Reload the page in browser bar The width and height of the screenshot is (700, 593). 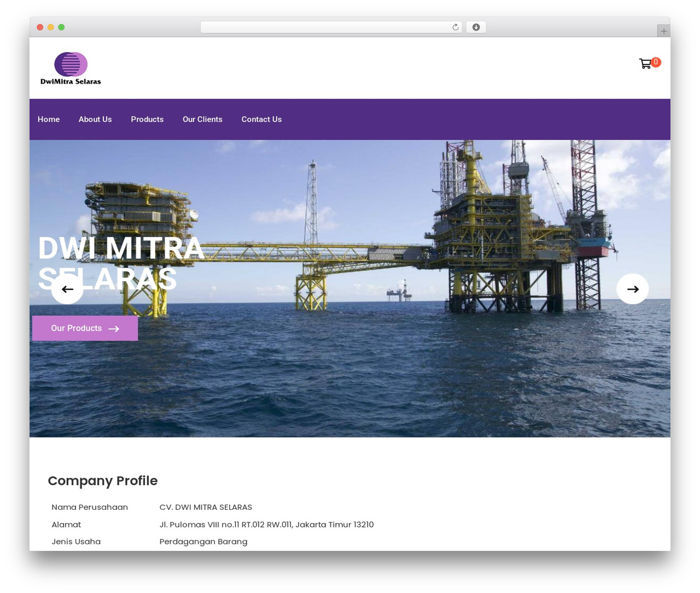(455, 27)
